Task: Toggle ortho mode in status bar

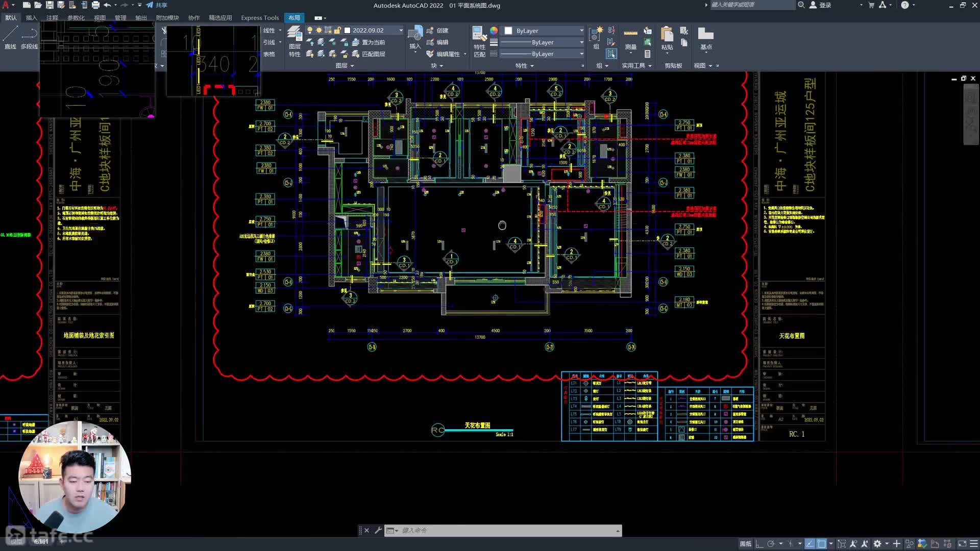Action: pos(759,544)
